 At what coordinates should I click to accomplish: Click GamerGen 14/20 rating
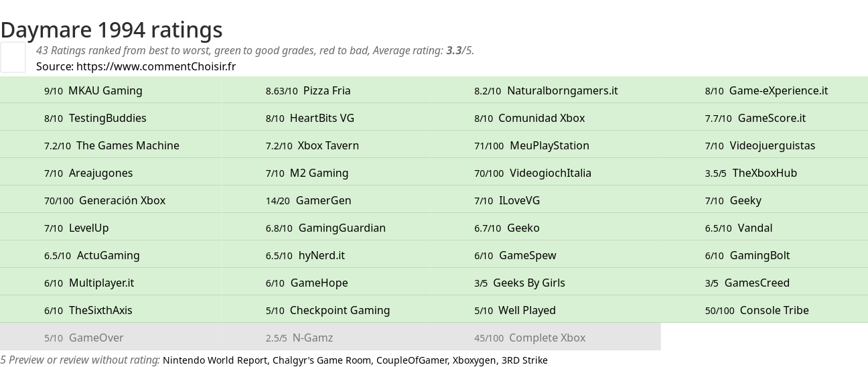coord(323,200)
